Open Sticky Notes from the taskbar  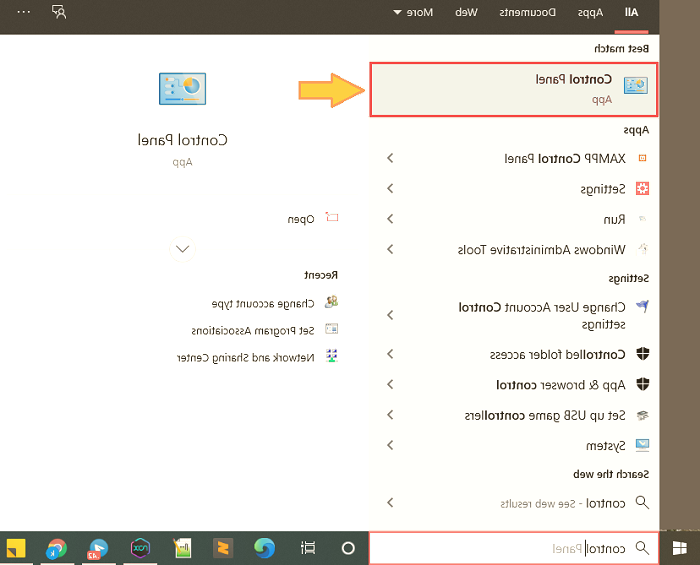16,548
